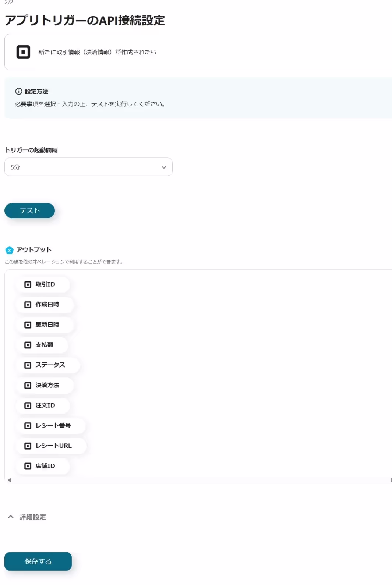Click the Square icon on the 作成日時 chip

coord(28,305)
